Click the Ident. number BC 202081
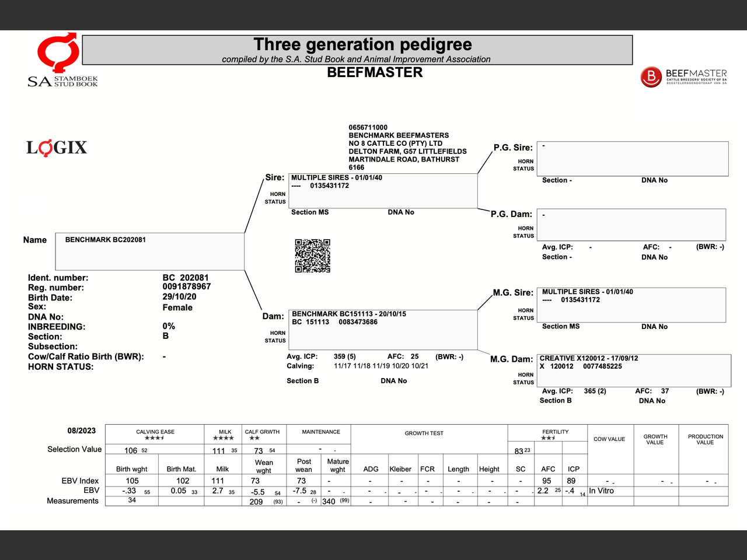Viewport: 747px width, 560px height. [x=186, y=278]
